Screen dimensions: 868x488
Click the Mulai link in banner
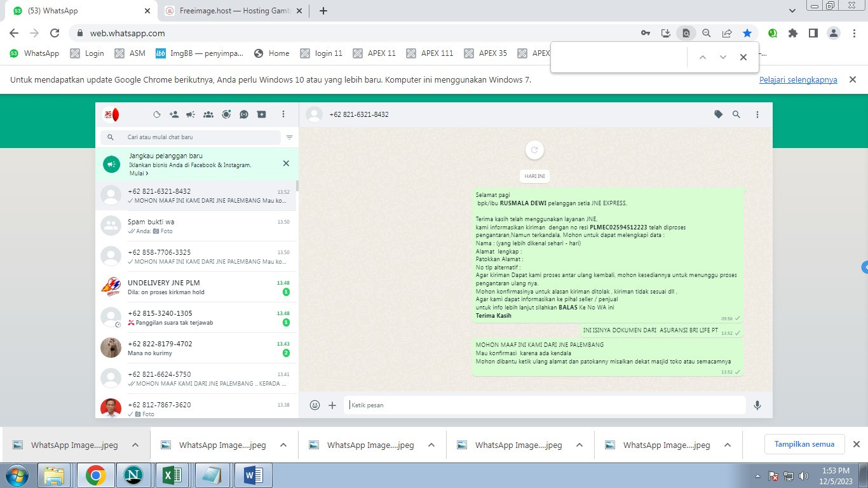click(x=139, y=173)
